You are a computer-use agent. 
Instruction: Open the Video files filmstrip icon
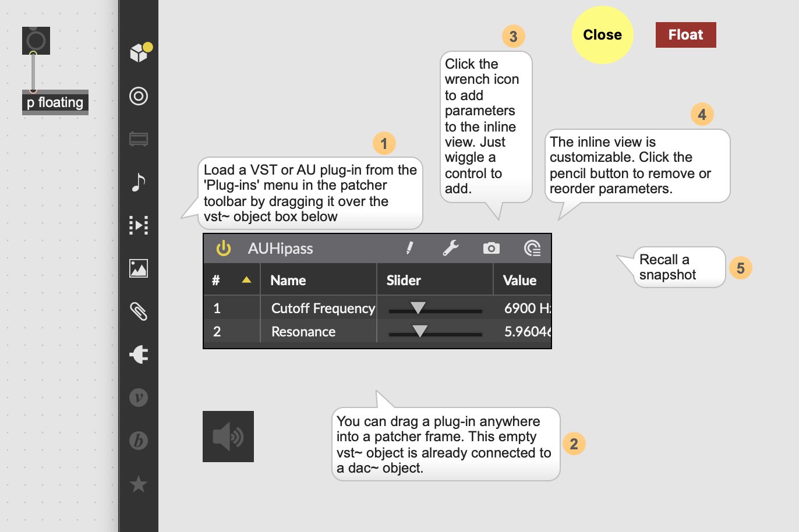pos(139,225)
